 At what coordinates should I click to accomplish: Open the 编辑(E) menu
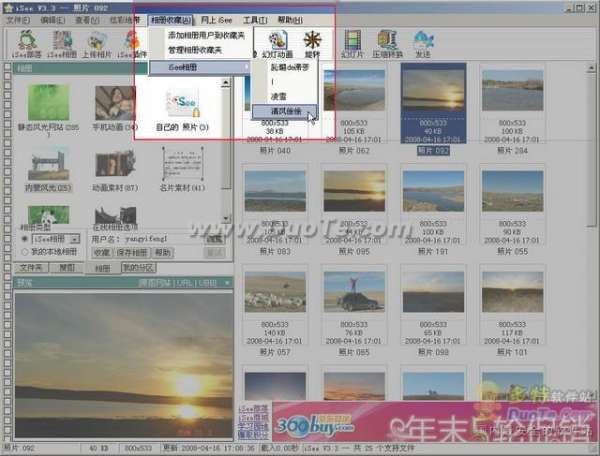[53, 20]
